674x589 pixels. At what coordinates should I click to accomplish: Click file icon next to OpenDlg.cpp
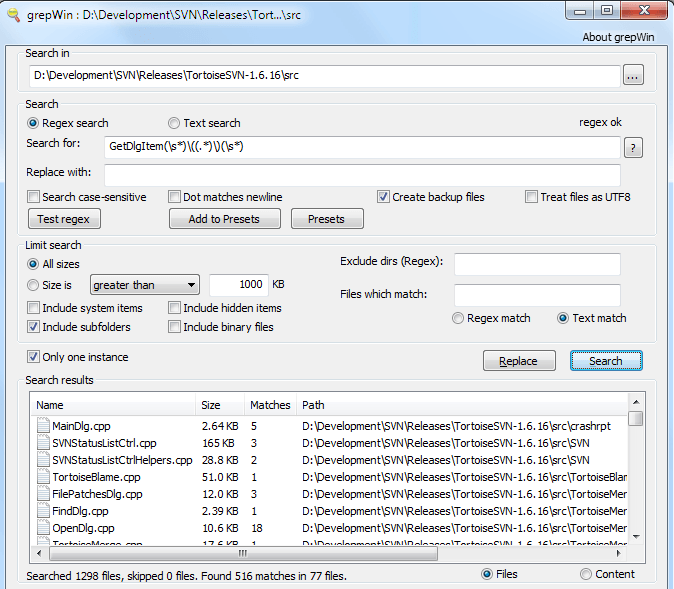pyautogui.click(x=43, y=528)
